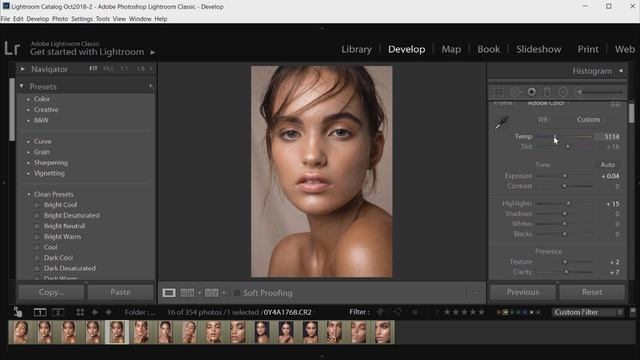Expand the Color presets group
Screen dimensions: 640x360
28,99
